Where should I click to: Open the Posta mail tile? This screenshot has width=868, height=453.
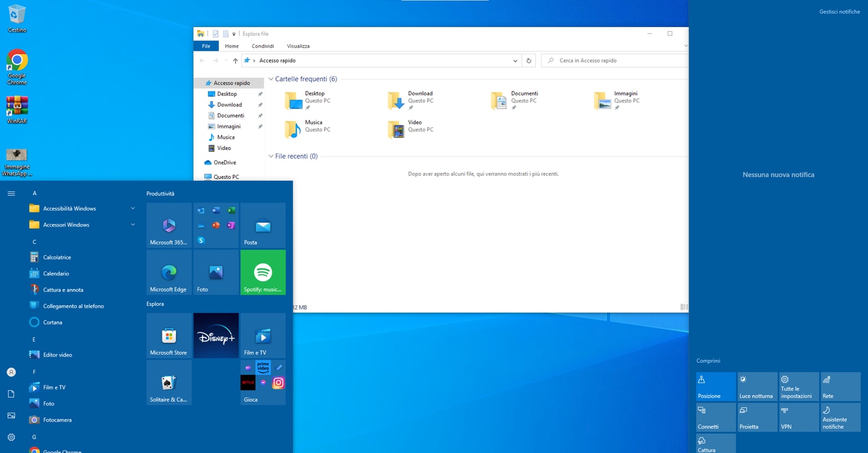pyautogui.click(x=262, y=225)
